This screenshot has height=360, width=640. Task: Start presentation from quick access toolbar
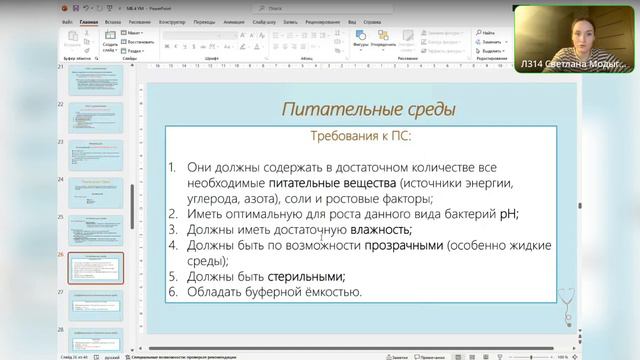[109, 8]
